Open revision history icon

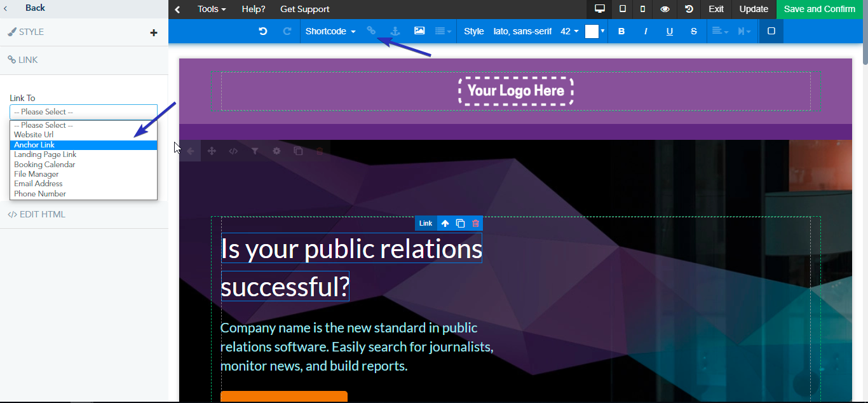689,9
